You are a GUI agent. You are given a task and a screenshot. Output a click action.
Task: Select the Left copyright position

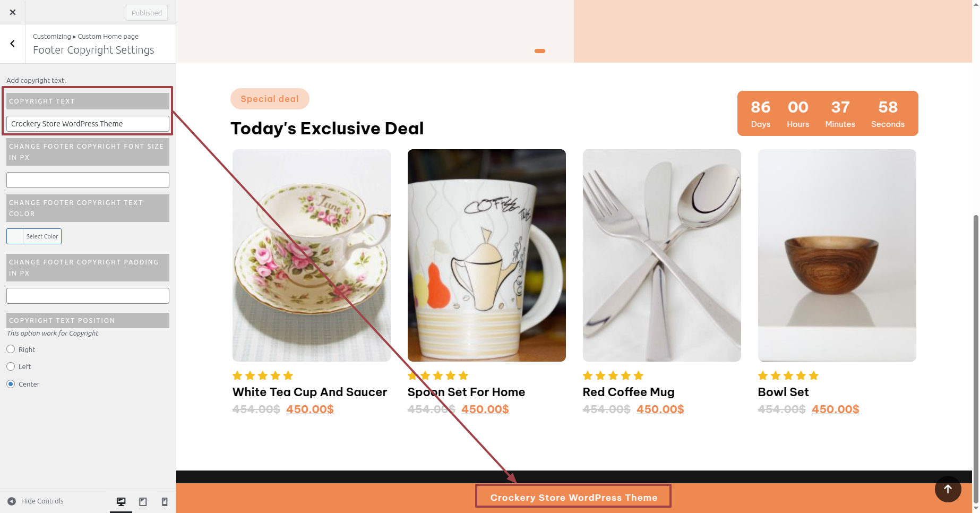pos(11,366)
